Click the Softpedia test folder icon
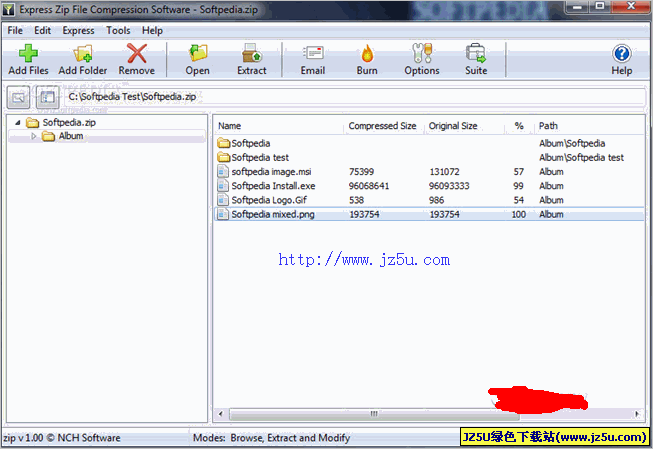 pyautogui.click(x=224, y=157)
